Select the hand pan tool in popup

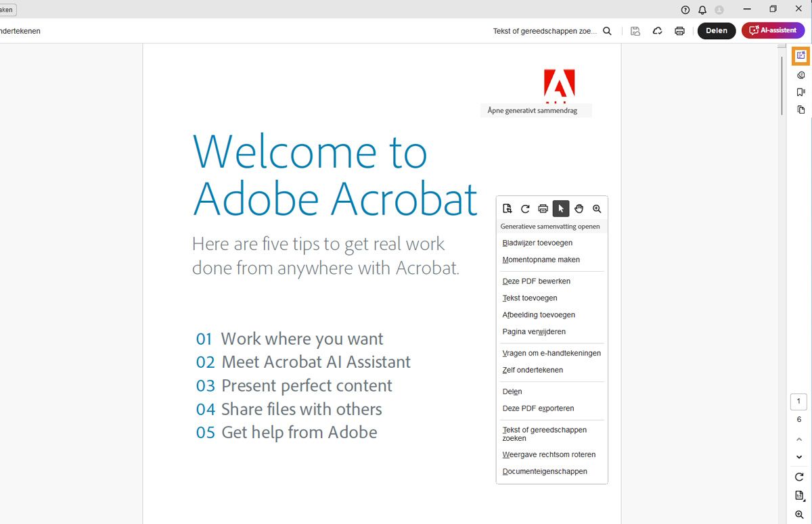pos(579,209)
